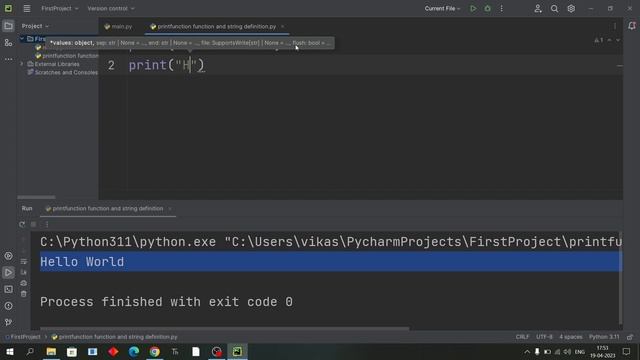Start debugging with the bug icon
Image resolution: width=640 pixels, height=360 pixels.
tap(487, 9)
